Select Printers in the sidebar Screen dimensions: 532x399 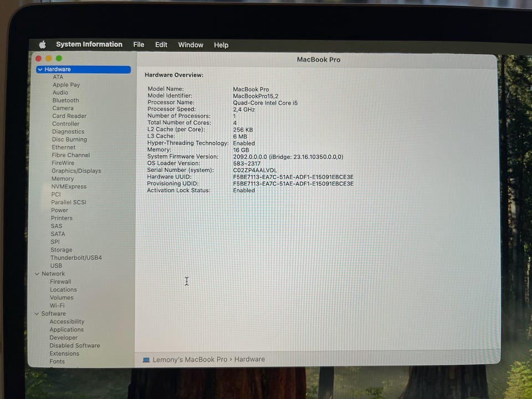pos(62,218)
